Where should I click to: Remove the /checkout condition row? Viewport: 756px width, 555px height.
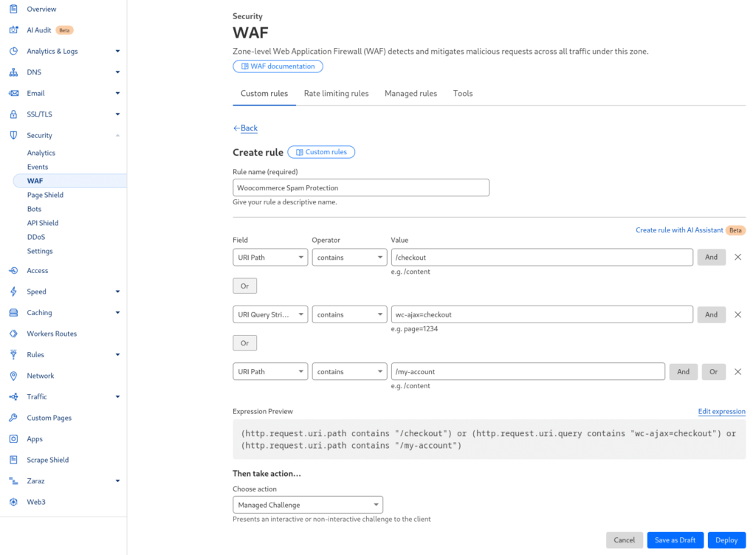737,257
